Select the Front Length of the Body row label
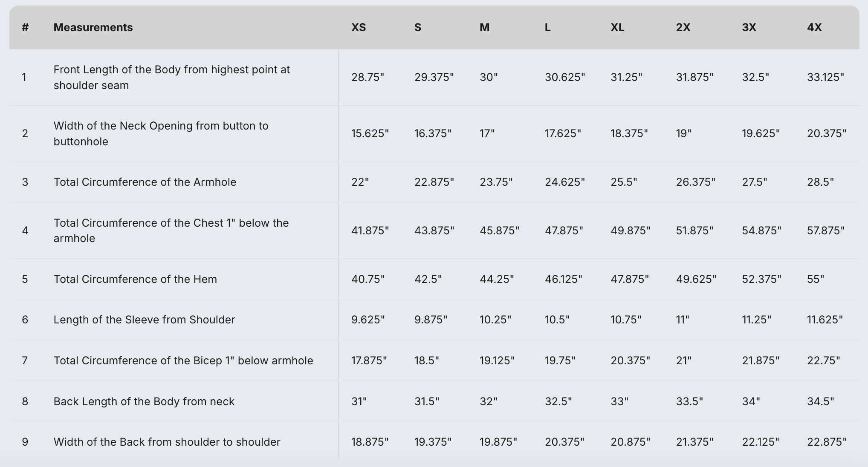Screen dimensions: 868x467 [x=172, y=77]
